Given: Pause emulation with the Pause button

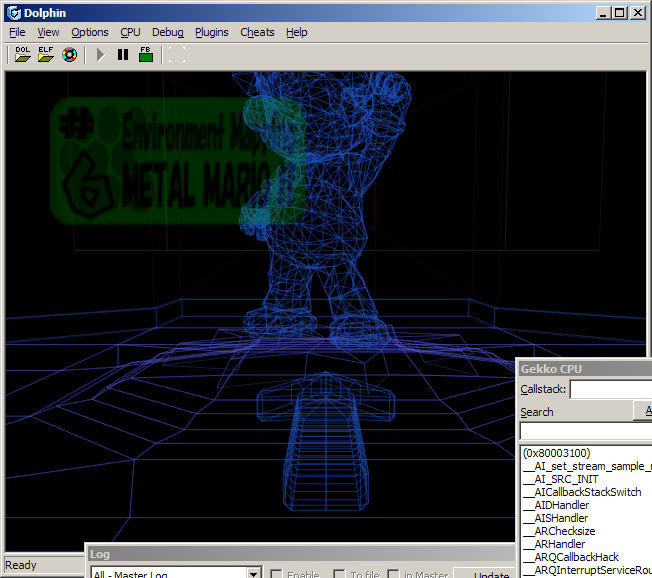Looking at the screenshot, I should click(x=123, y=54).
